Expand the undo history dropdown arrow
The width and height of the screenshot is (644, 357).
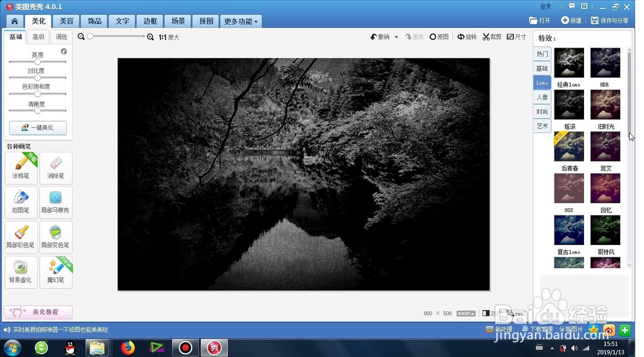tap(396, 37)
